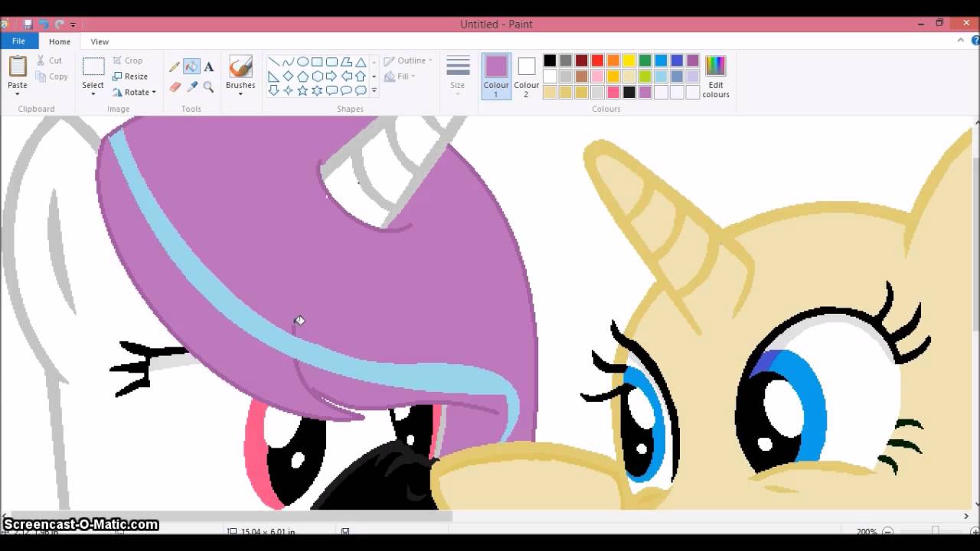Image resolution: width=980 pixels, height=551 pixels.
Task: Choose the Down arrow shape
Action: (x=273, y=90)
